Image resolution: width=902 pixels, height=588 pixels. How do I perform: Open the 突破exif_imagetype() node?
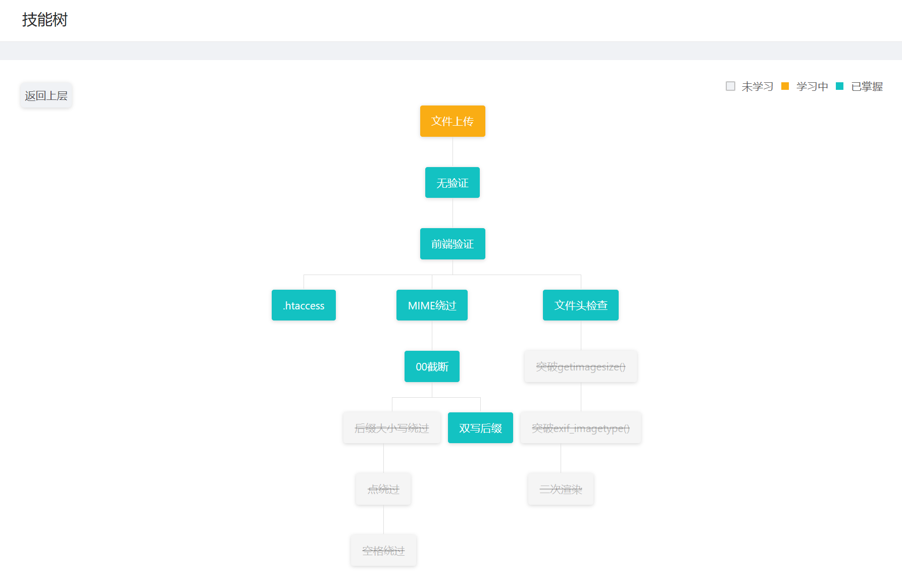click(x=581, y=428)
